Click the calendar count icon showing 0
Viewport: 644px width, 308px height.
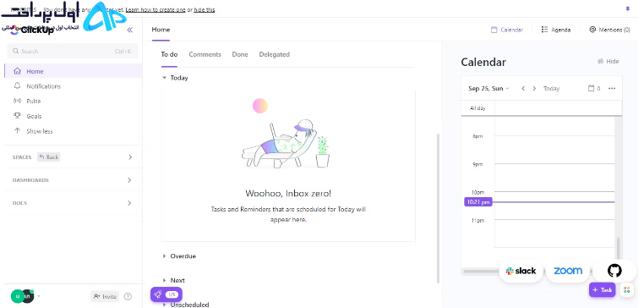(x=594, y=88)
